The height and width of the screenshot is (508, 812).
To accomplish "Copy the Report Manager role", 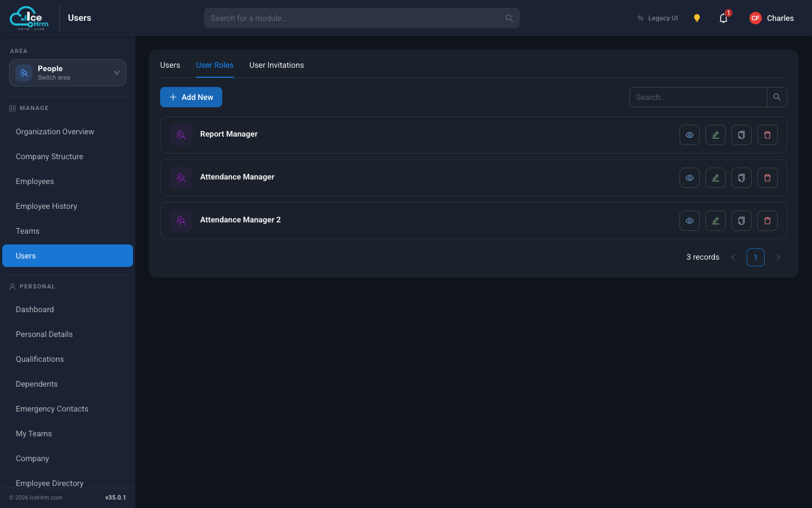I will pos(742,135).
